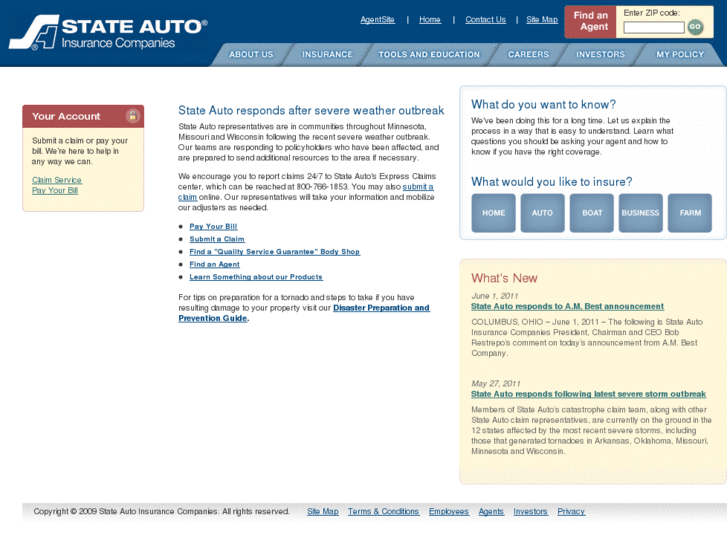Viewport: 727px width, 545px height.
Task: Open the About Us tab
Action: pos(251,55)
